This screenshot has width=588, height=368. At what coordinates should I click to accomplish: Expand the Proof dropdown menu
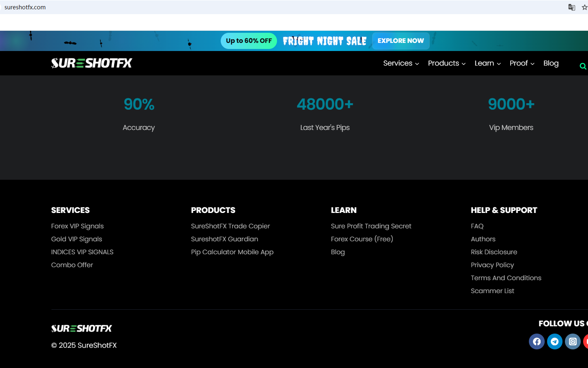pos(522,63)
